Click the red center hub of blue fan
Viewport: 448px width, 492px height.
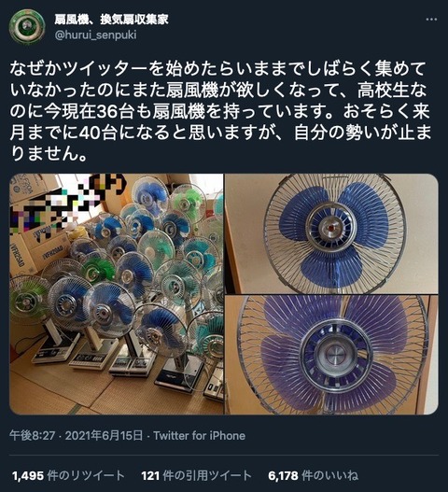pyautogui.click(x=332, y=227)
